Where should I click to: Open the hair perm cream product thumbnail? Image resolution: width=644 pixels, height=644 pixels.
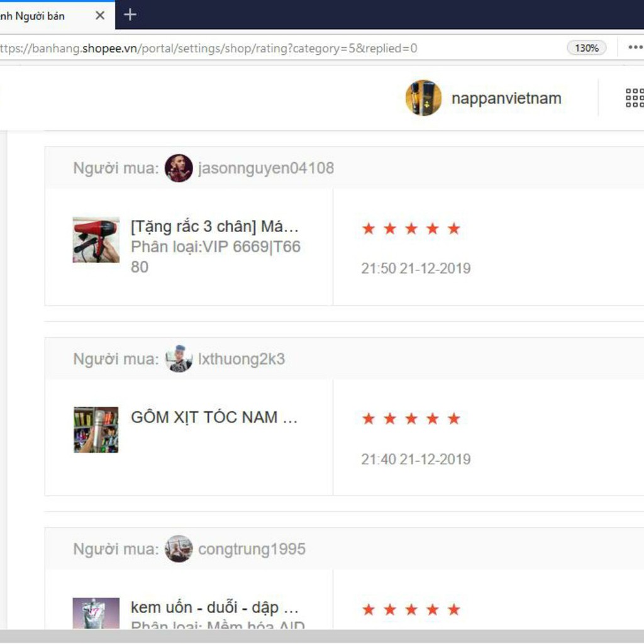pyautogui.click(x=96, y=613)
